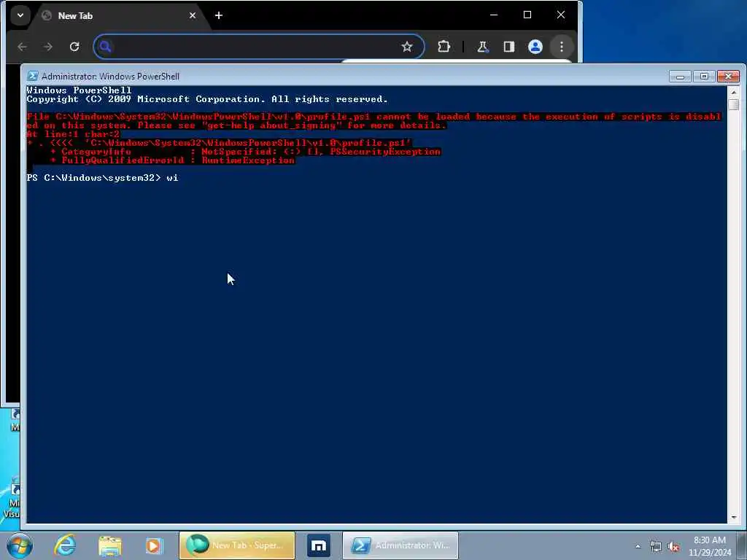The image size is (747, 560).
Task: Switch to the Administrator PowerShell taskbar button
Action: point(400,545)
